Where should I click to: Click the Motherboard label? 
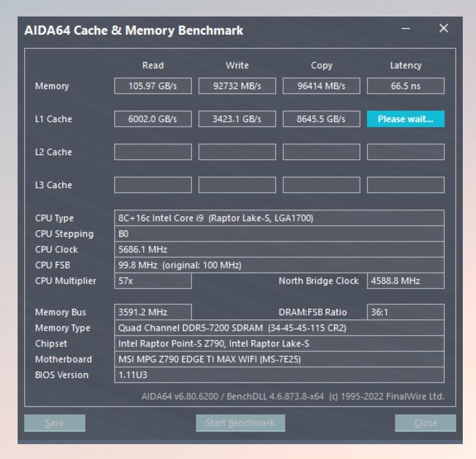pos(63,359)
